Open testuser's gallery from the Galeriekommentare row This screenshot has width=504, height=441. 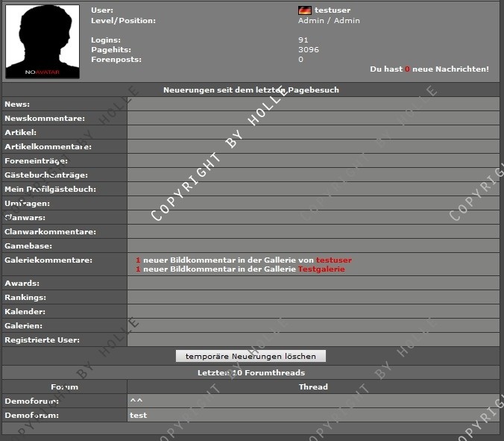[x=333, y=260]
